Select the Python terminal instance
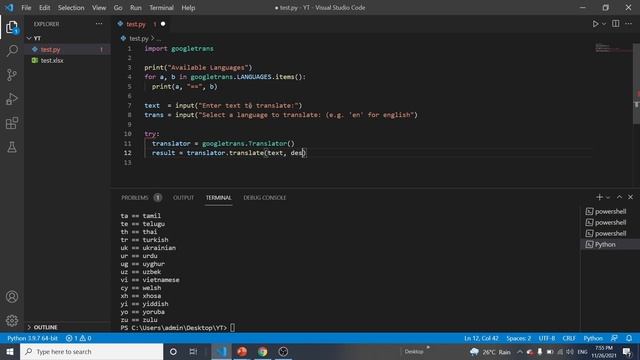The height and width of the screenshot is (360, 640). point(610,244)
